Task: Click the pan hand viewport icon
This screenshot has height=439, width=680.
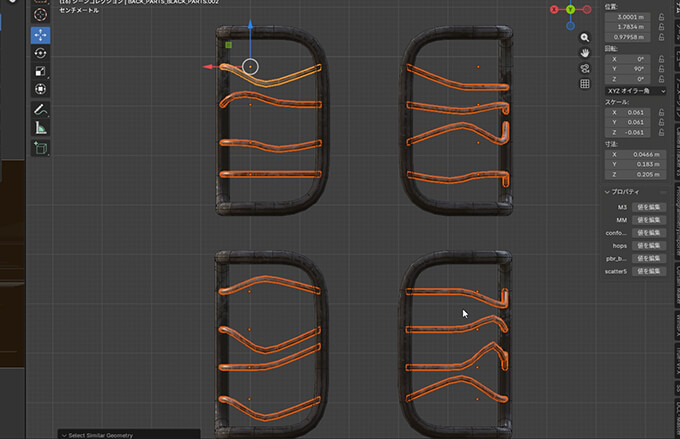Action: click(585, 52)
